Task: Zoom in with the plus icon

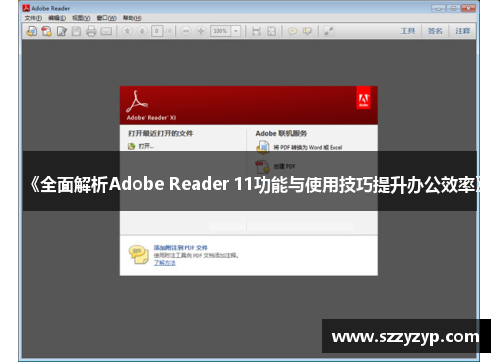Action: pos(201,31)
